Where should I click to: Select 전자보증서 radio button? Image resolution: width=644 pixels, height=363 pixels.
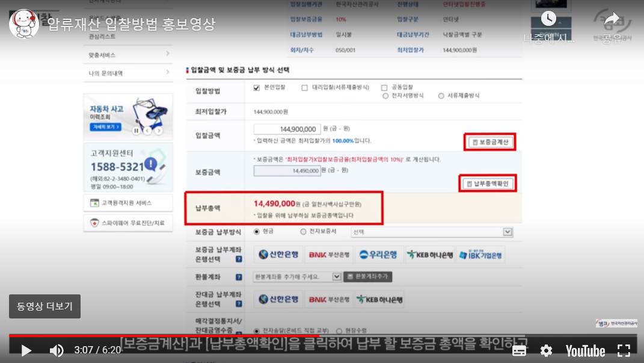click(303, 232)
